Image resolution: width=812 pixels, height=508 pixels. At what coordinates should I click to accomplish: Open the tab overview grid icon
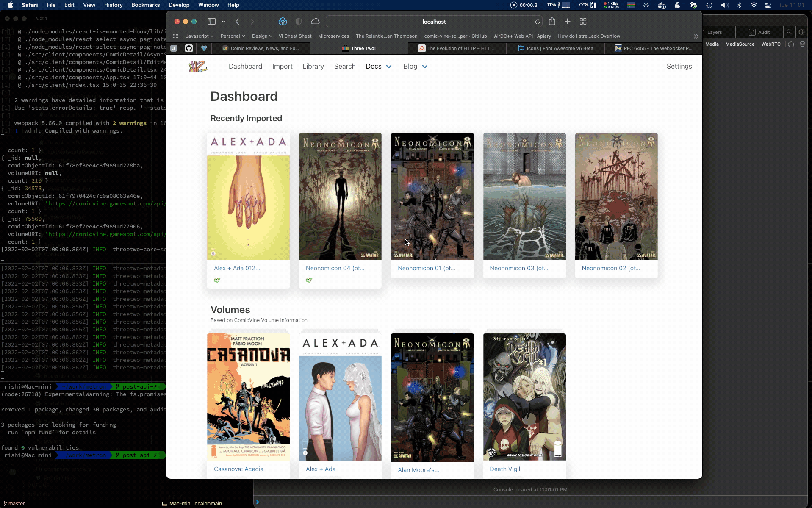click(583, 22)
